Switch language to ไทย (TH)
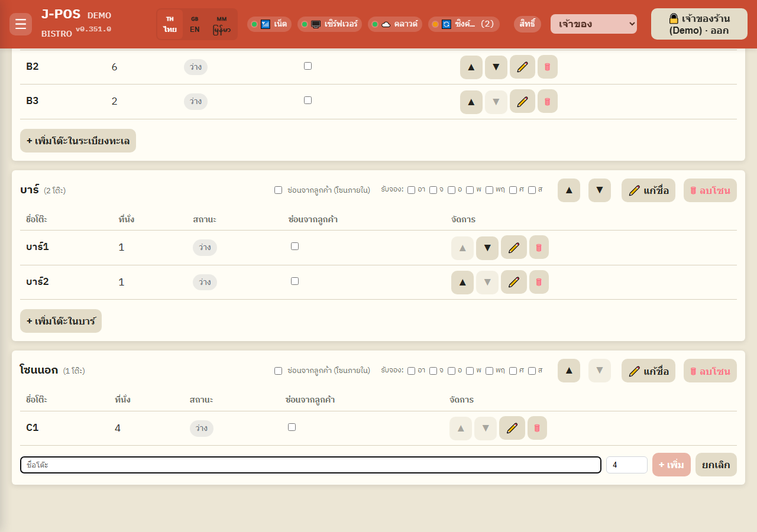757x532 pixels. 170,24
